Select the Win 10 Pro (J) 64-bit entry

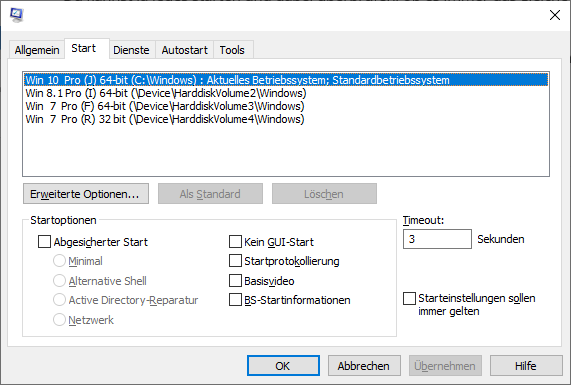[286, 80]
